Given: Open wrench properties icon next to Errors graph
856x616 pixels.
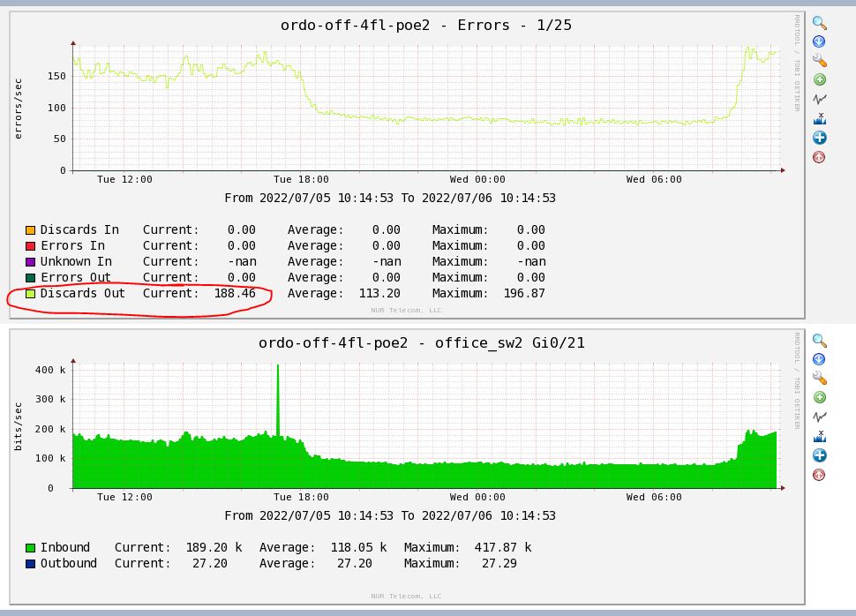Looking at the screenshot, I should 819,61.
